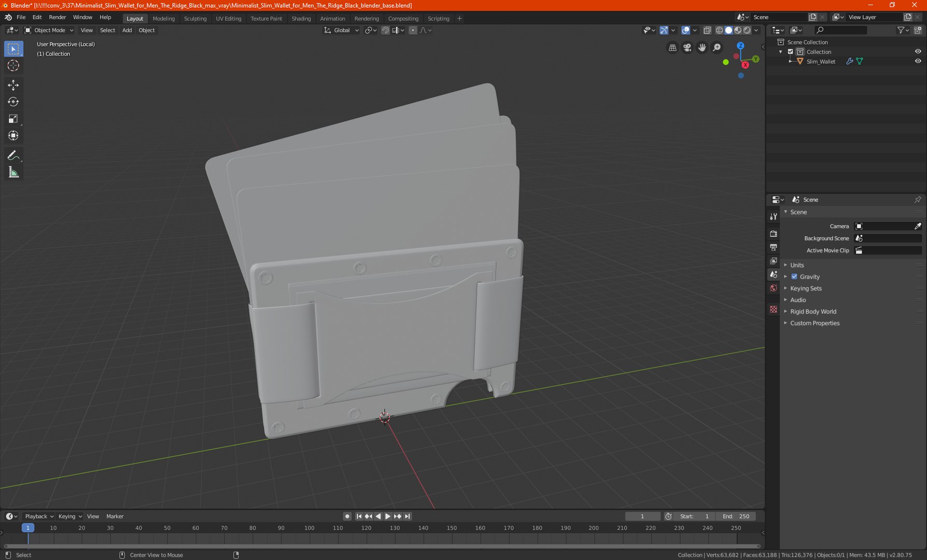Open the View Layer properties tab
The image size is (927, 560).
[774, 261]
